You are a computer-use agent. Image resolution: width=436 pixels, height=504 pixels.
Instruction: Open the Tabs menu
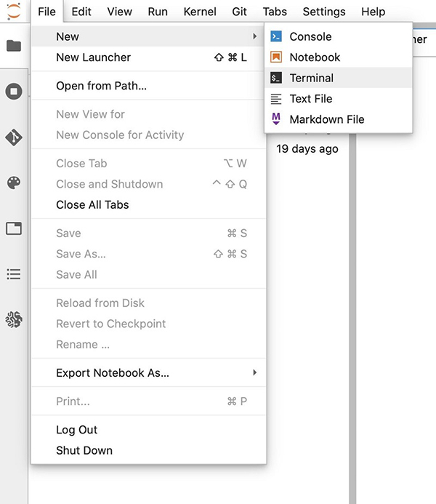point(275,12)
